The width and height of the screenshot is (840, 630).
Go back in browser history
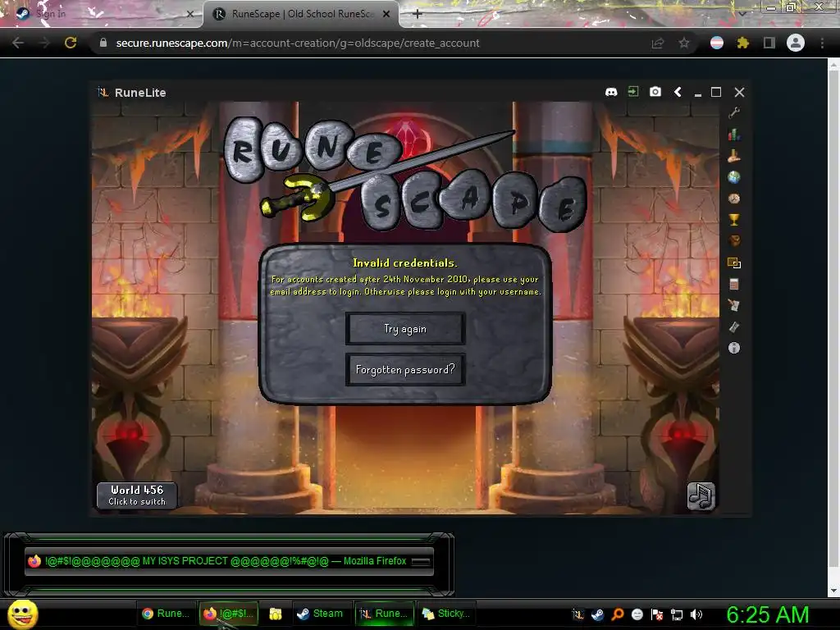coord(18,43)
